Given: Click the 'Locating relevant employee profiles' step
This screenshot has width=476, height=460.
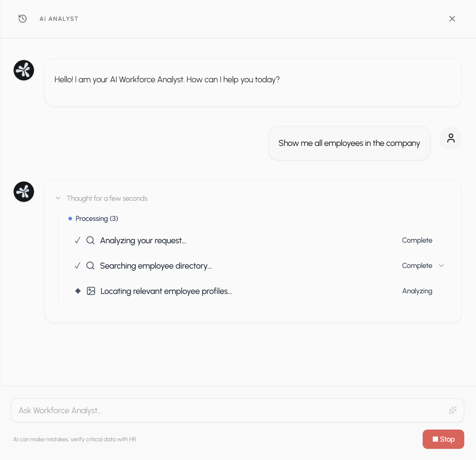Looking at the screenshot, I should pyautogui.click(x=166, y=291).
